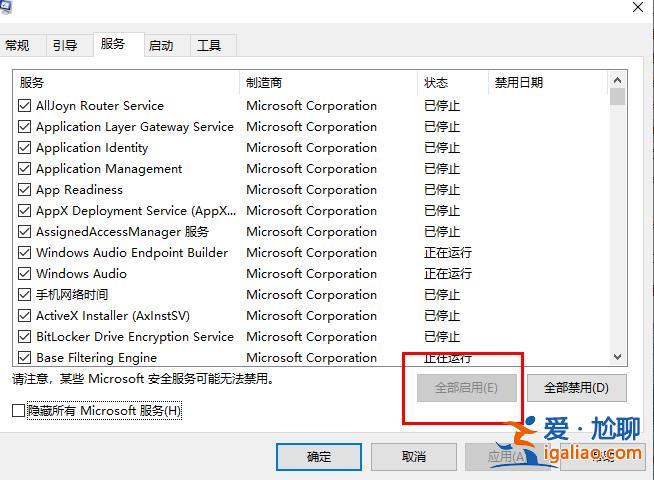Toggle BitLocker Drive Encryption Service checkbox
The image size is (654, 480).
click(x=25, y=337)
